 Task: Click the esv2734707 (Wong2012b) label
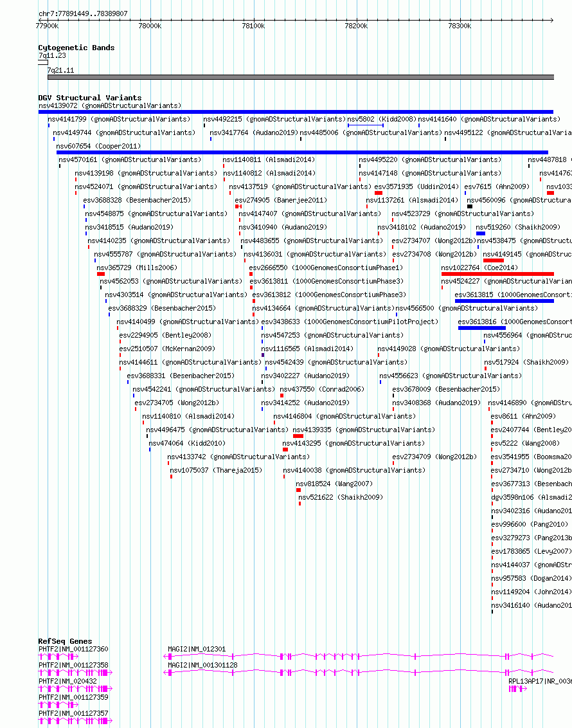(x=434, y=241)
